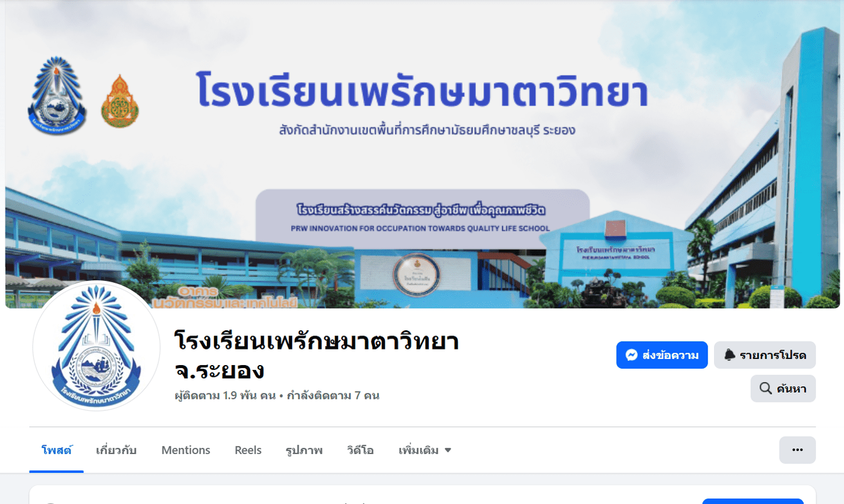Open the school cover photo banner

tap(422, 155)
